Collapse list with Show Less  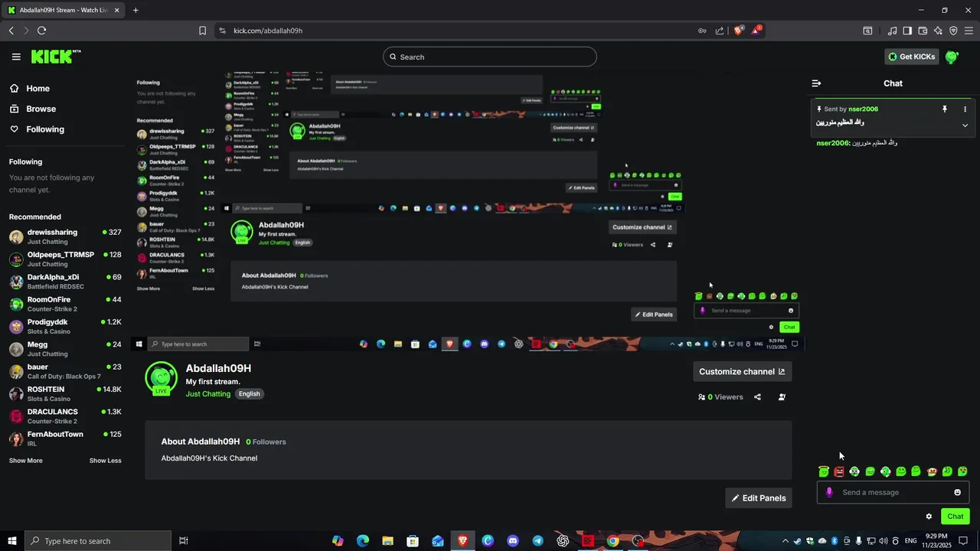105,461
